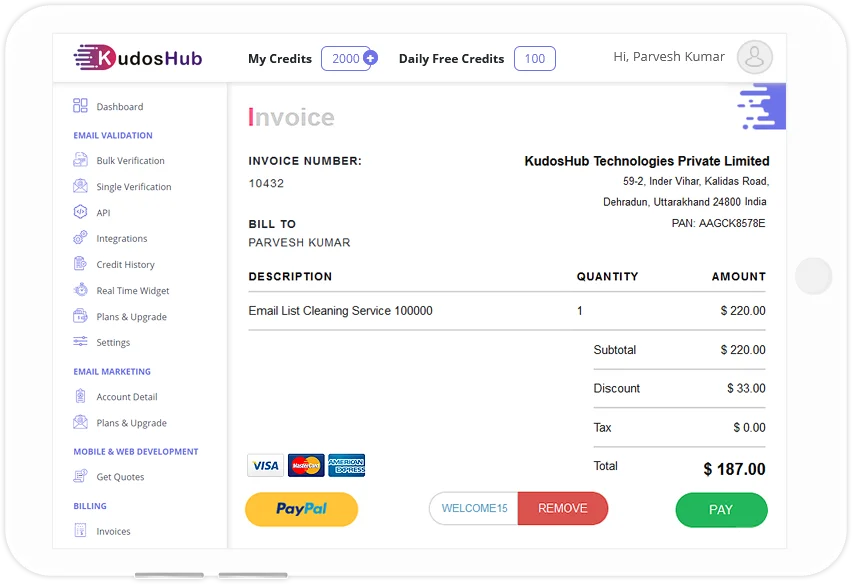The image size is (853, 585).
Task: Click the Tax $ 0.00 value
Action: pyautogui.click(x=749, y=427)
